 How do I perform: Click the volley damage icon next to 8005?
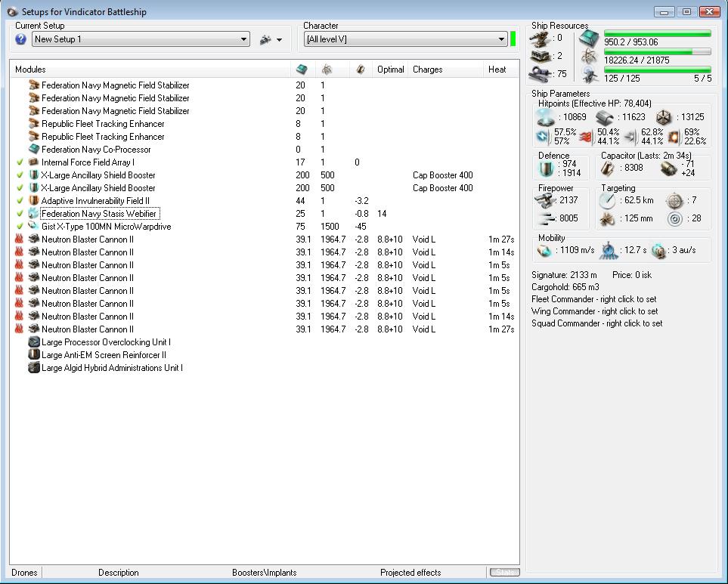(547, 219)
